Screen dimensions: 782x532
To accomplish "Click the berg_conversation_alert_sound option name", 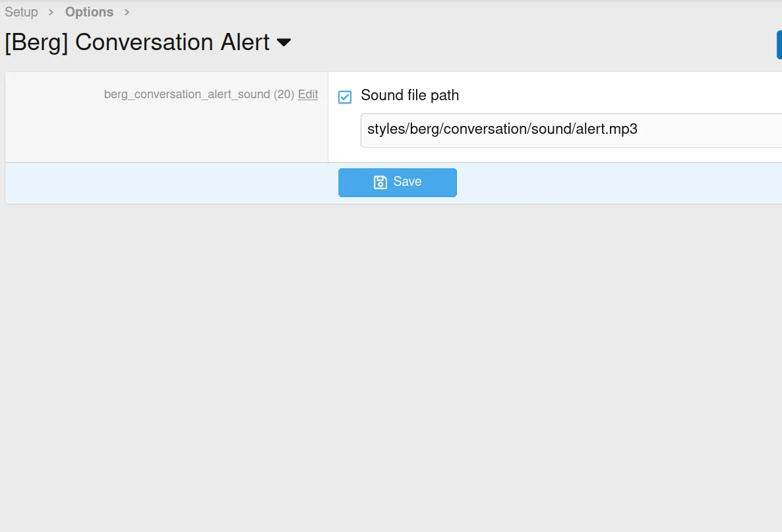I will [187, 94].
